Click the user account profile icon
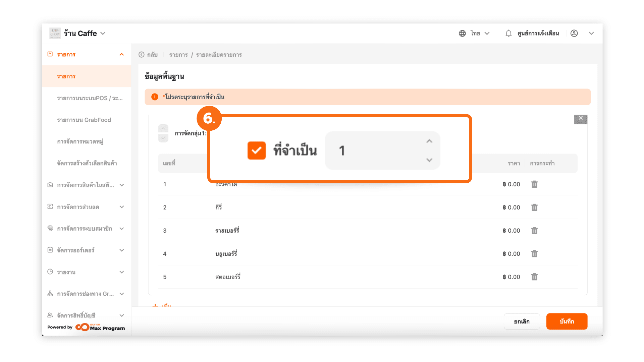The width and height of the screenshot is (644, 362). 574,33
